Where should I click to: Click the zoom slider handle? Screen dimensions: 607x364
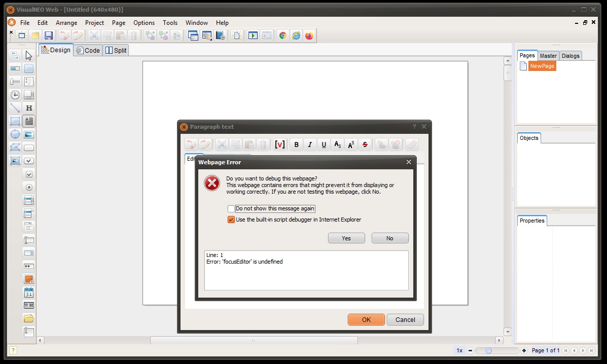coord(488,350)
